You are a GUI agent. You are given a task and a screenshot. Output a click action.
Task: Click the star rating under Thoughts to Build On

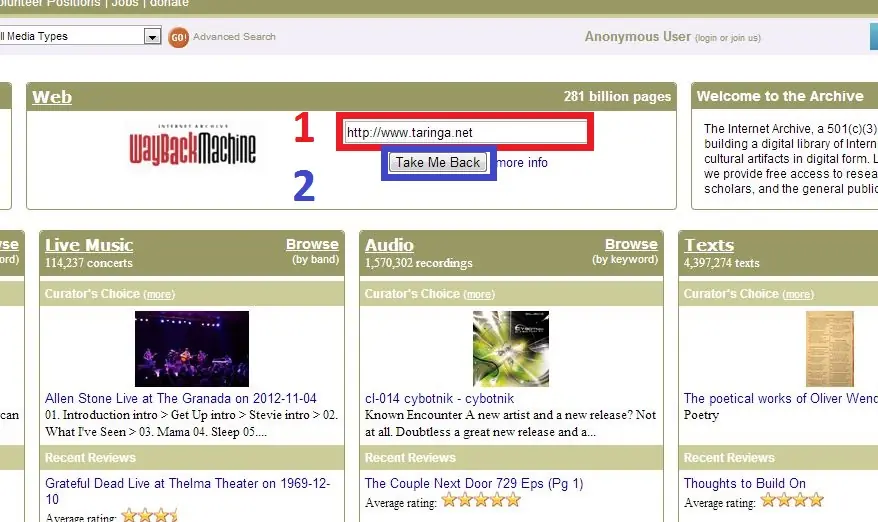792,500
